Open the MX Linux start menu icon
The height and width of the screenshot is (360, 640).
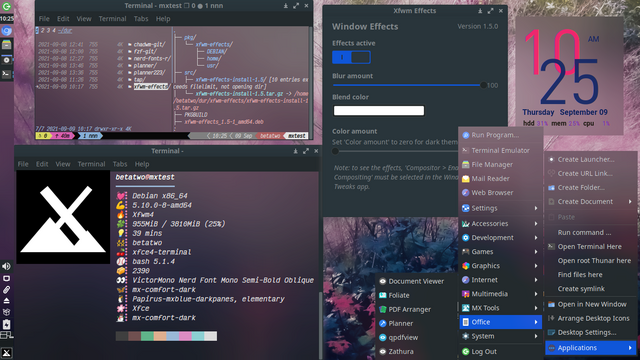[7, 353]
